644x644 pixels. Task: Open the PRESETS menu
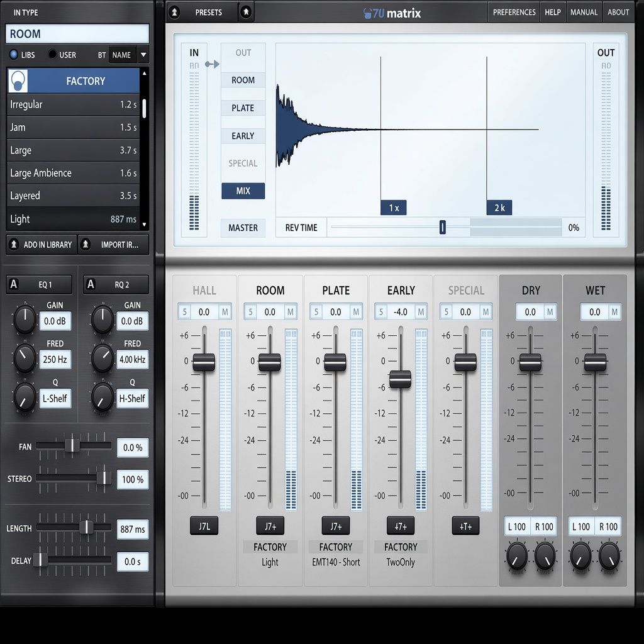tap(208, 13)
